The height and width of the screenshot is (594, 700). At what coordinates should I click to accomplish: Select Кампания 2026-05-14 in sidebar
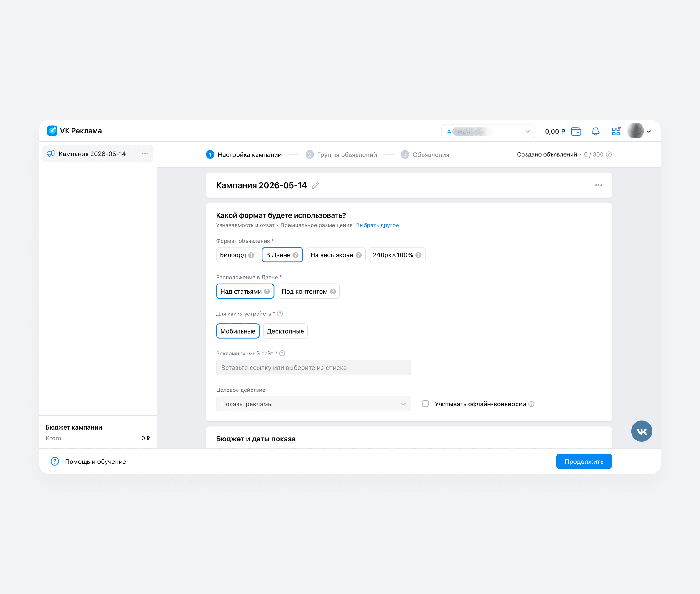click(97, 154)
